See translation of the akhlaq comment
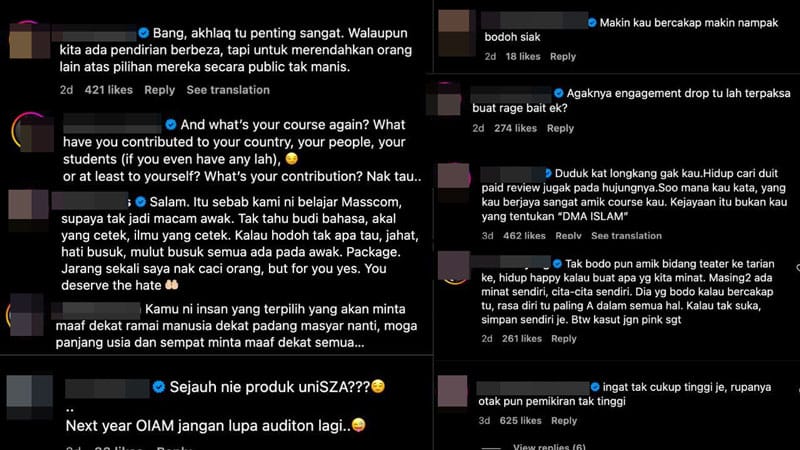Viewport: 800px width, 450px height. click(x=228, y=90)
